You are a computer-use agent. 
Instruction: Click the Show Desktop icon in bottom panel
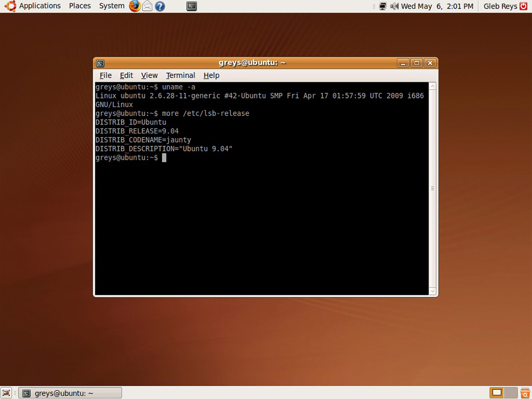7,393
